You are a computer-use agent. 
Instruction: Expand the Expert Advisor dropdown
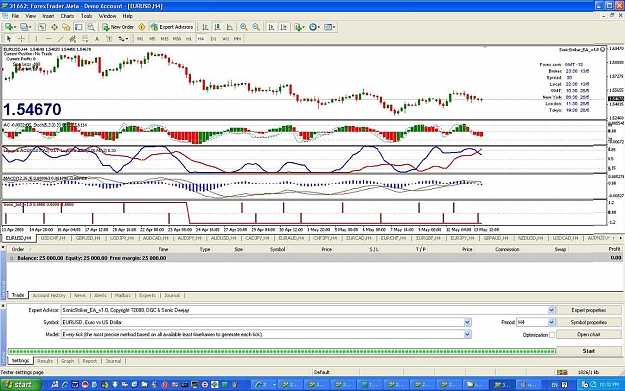(551, 310)
